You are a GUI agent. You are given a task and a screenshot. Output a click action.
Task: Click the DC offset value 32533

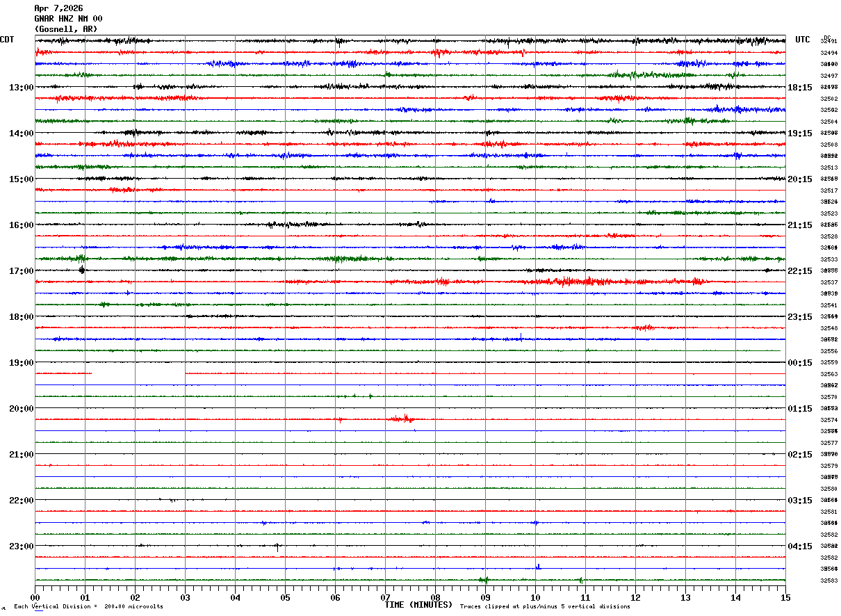tap(828, 259)
